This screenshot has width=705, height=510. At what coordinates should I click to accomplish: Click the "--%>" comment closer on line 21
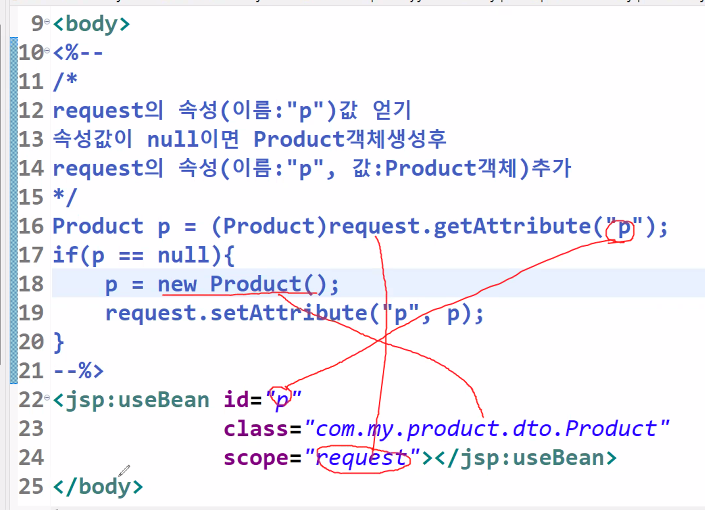point(78,371)
